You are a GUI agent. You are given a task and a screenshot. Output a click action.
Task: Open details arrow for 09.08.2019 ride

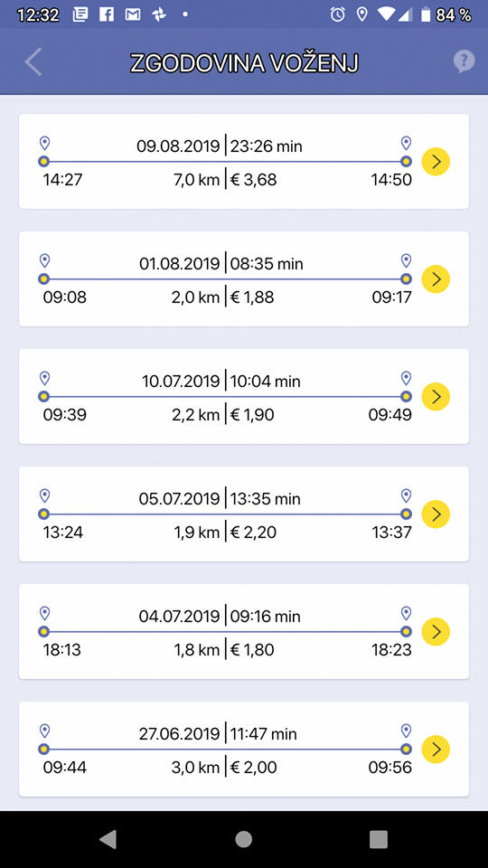click(436, 162)
